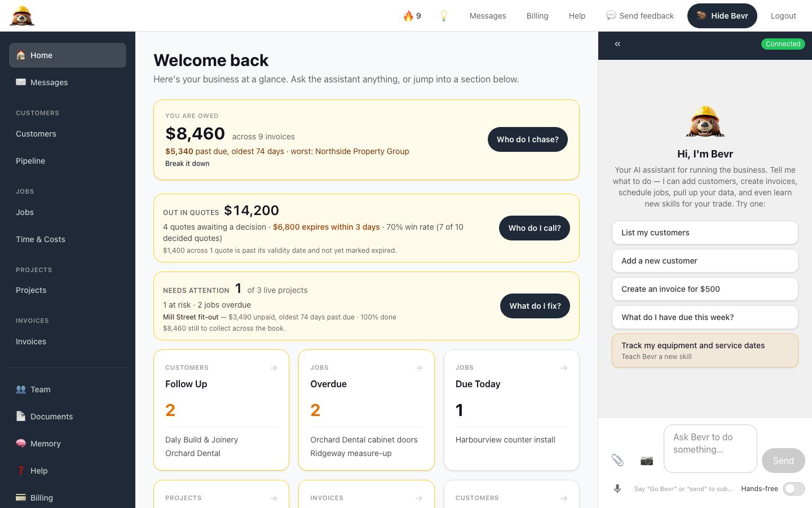This screenshot has width=812, height=508.
Task: Open Messages in the left sidebar
Action: click(x=68, y=82)
